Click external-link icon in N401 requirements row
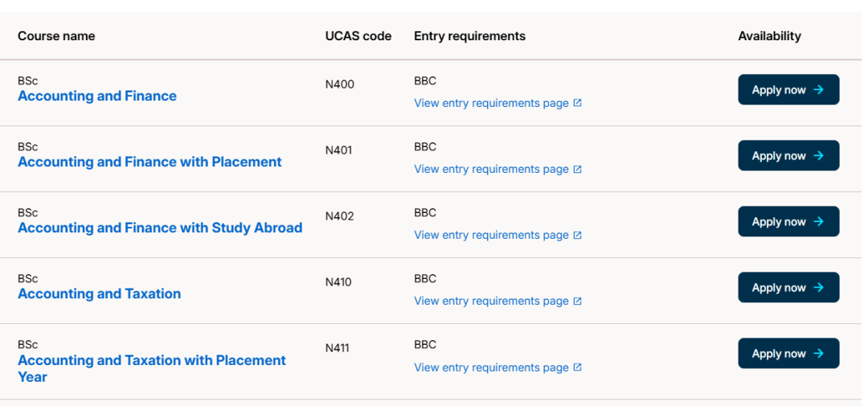 click(577, 169)
